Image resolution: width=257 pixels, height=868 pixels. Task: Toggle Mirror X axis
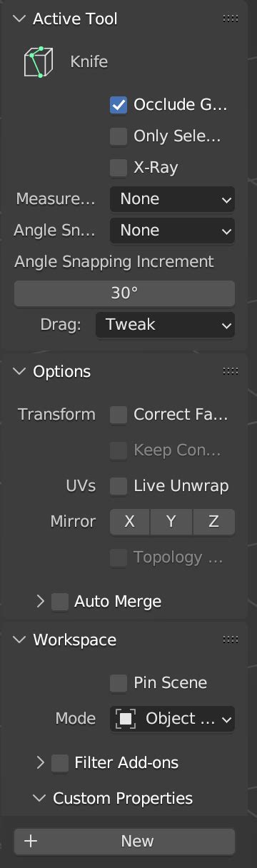130,522
